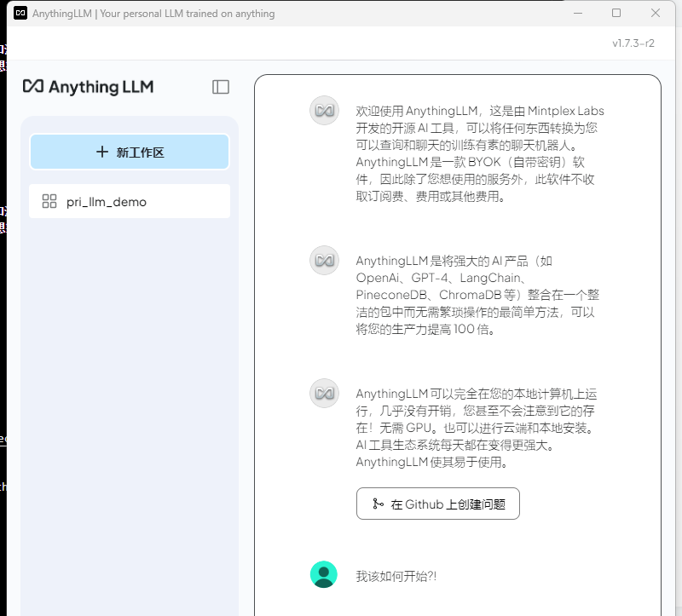Click the welcome message mentioning Mintplex Labs

pyautogui.click(x=479, y=153)
